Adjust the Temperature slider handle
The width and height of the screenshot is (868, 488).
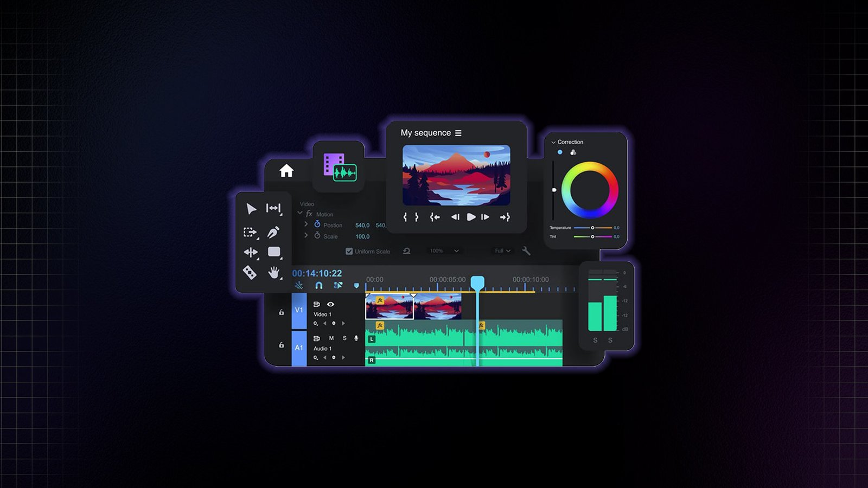coord(592,228)
